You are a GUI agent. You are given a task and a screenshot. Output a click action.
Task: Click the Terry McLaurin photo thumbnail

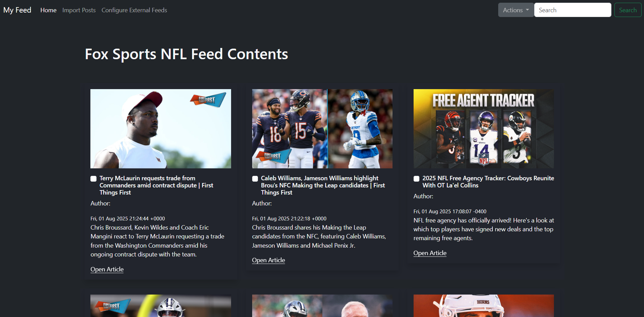click(161, 129)
